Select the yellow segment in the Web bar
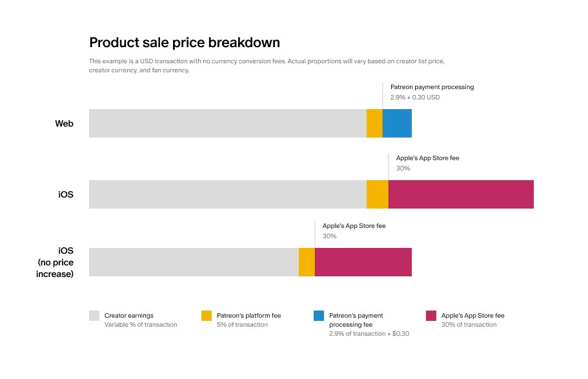Image resolution: width=588 pixels, height=379 pixels. tap(374, 123)
